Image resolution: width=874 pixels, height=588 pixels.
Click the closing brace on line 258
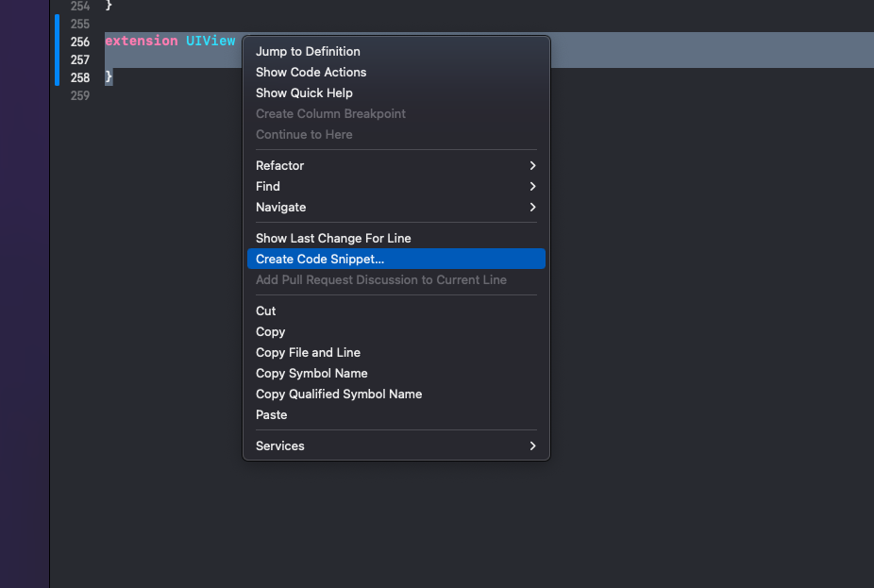pos(109,76)
